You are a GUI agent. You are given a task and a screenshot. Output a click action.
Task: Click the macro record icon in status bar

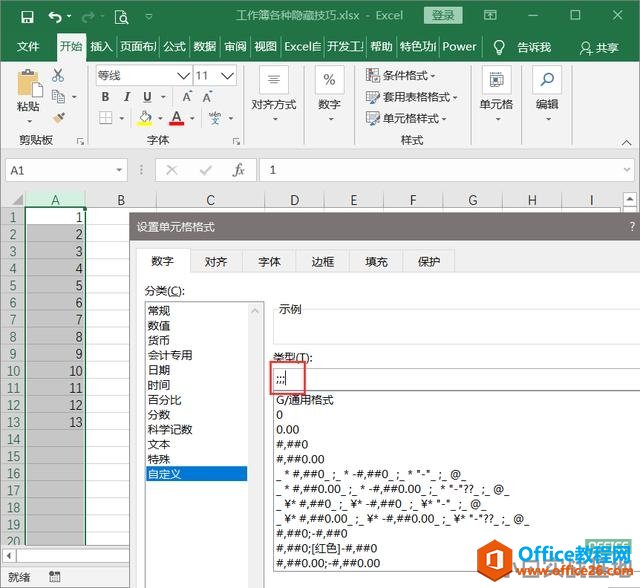[54, 576]
